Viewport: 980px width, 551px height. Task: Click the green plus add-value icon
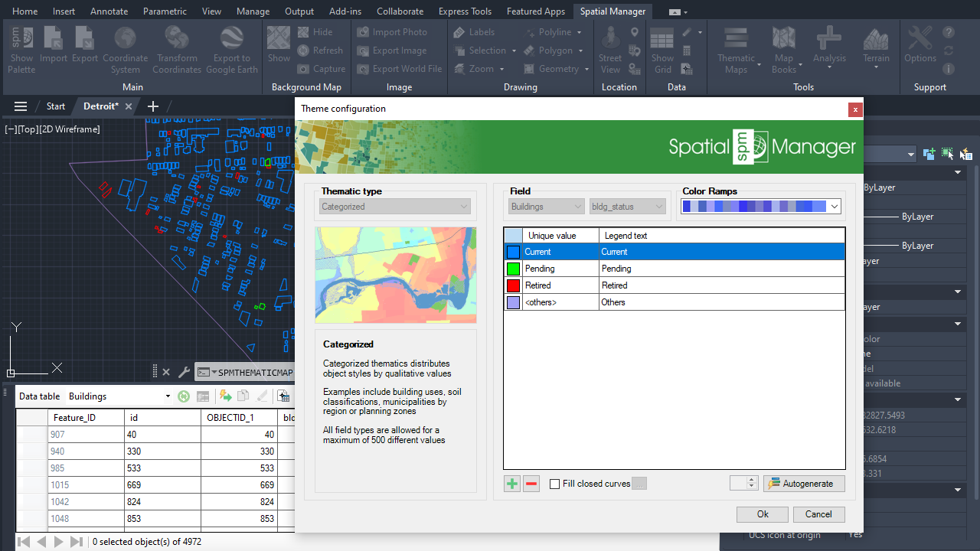click(511, 484)
